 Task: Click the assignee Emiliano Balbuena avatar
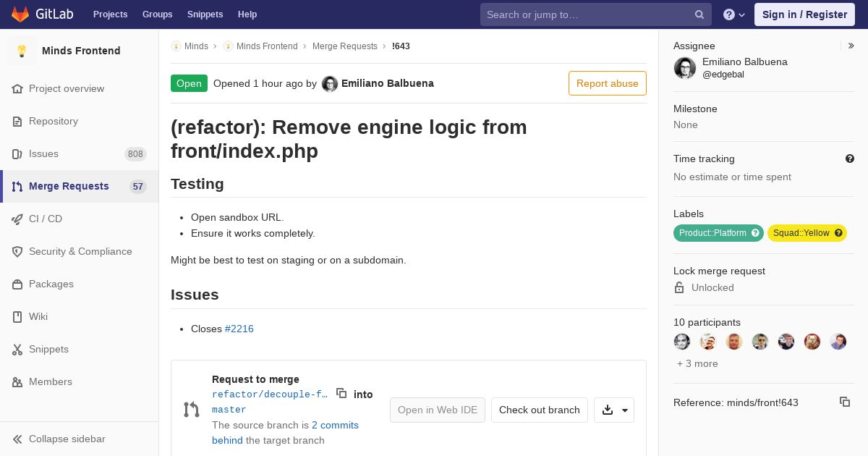(685, 68)
